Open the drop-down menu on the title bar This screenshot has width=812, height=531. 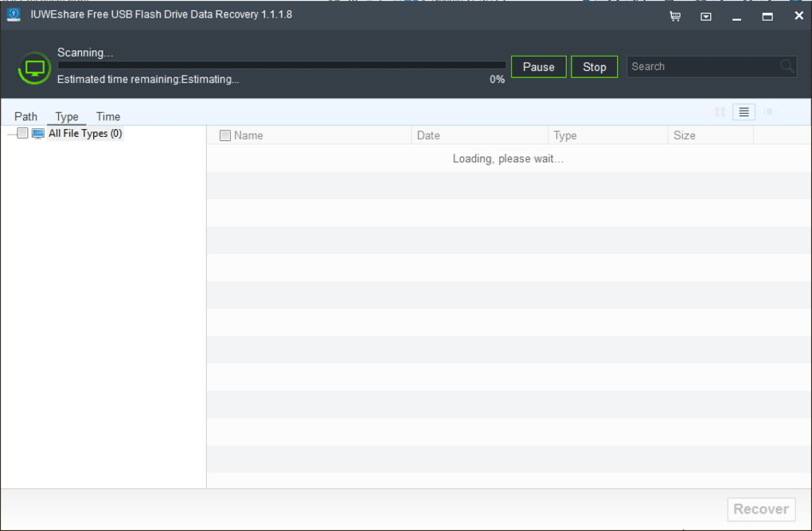[704, 16]
